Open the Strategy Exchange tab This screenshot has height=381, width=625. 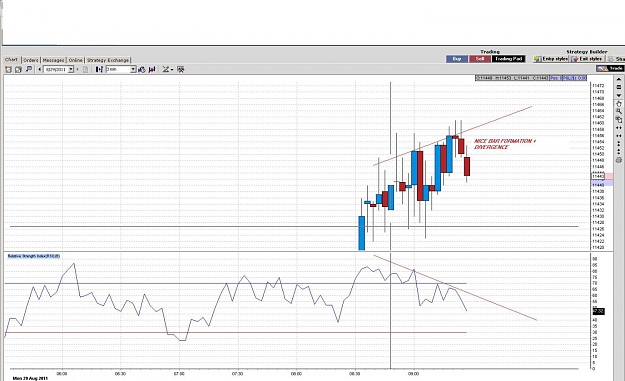tap(108, 60)
